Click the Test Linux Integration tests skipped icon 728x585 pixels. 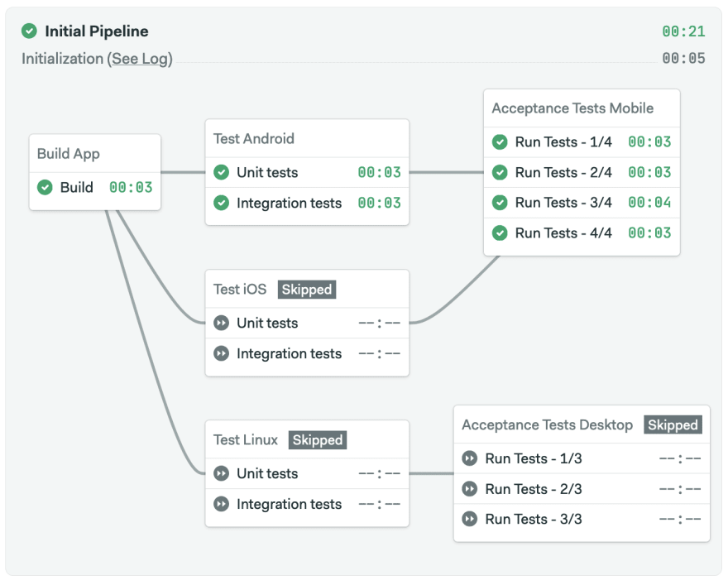222,504
